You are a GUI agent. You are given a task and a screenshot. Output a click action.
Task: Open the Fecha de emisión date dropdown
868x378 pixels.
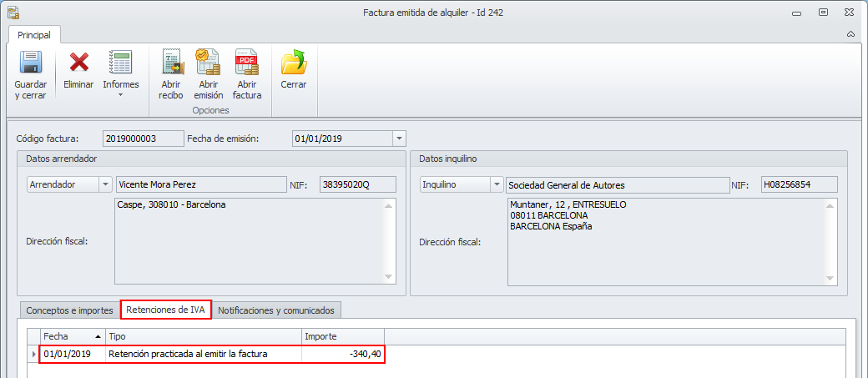point(399,139)
